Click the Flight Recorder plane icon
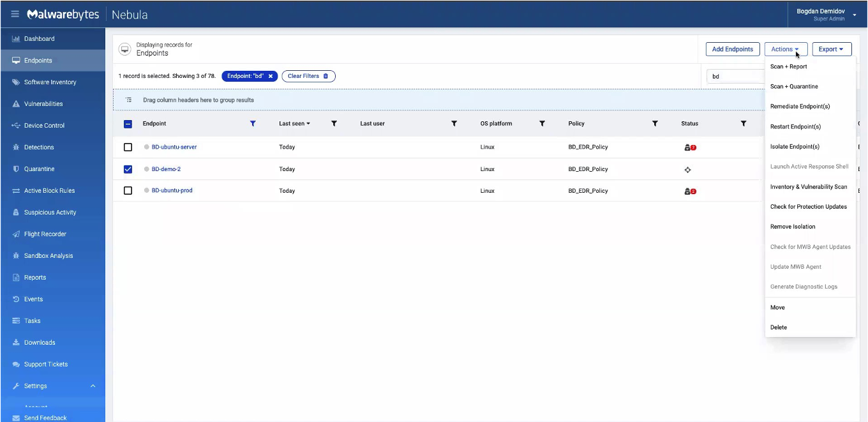This screenshot has width=868, height=422. [x=17, y=234]
